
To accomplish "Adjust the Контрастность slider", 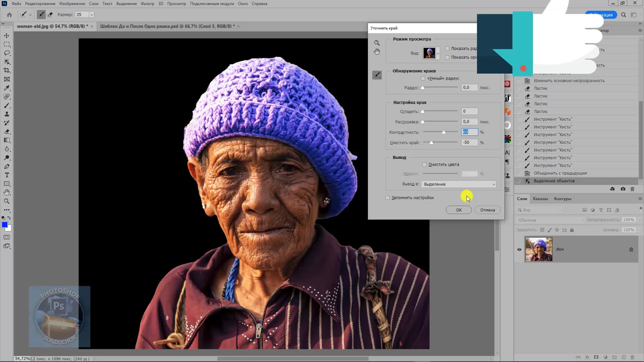I will [x=443, y=132].
